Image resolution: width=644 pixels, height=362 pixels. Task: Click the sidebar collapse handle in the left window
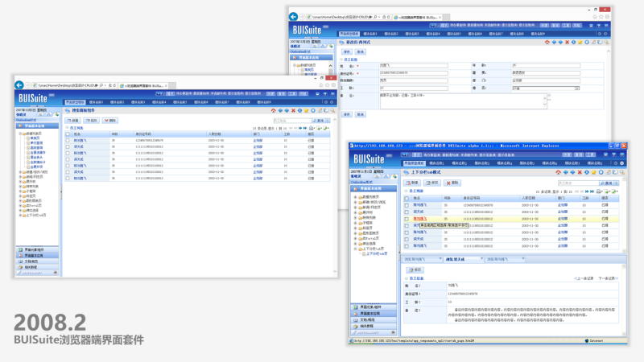click(61, 191)
